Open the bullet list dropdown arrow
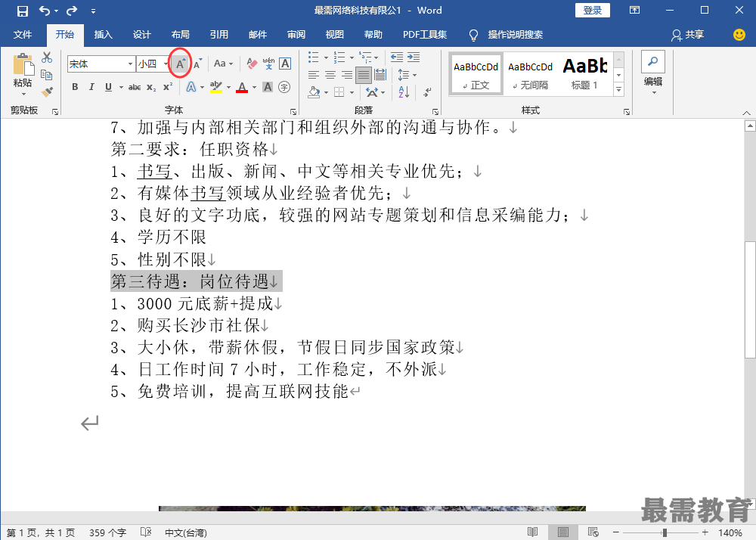 click(326, 57)
